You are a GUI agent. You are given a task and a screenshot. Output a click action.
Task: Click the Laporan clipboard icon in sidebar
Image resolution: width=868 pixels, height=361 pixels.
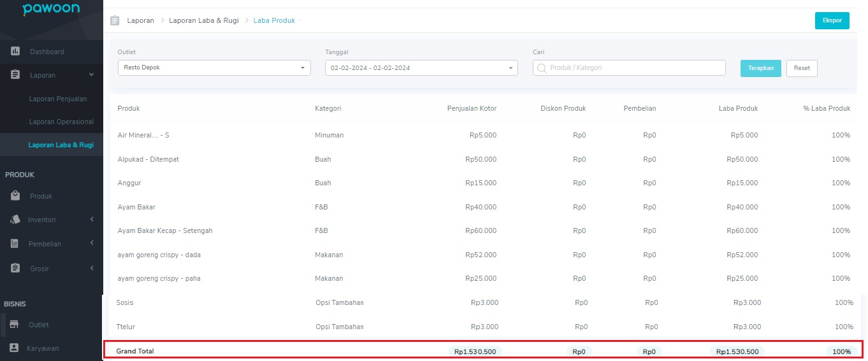15,75
